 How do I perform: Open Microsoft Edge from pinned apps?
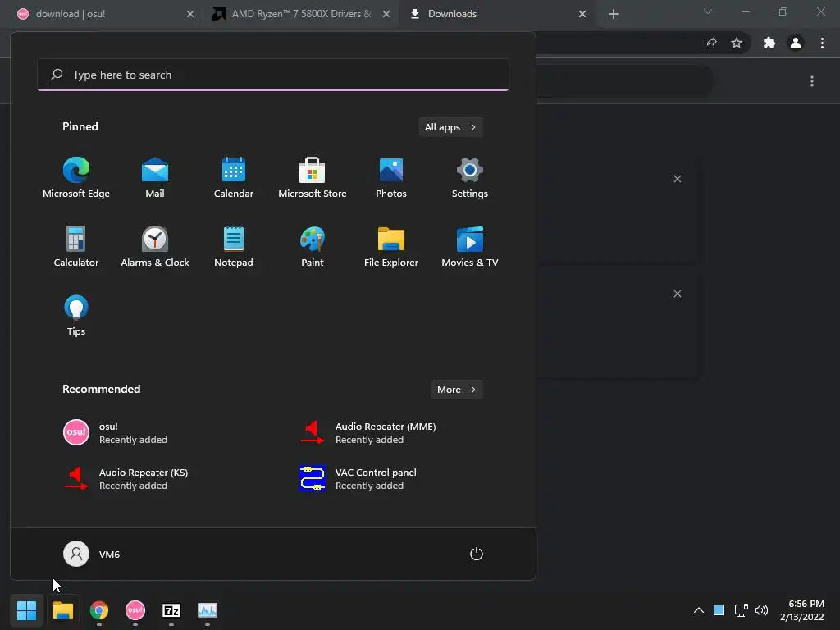[76, 178]
